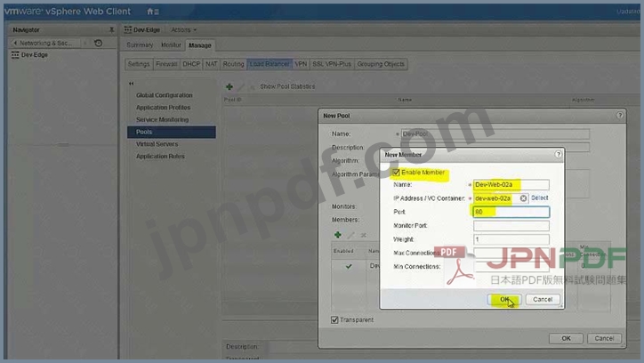Select Application Profiles
644x363 pixels.
tap(163, 108)
